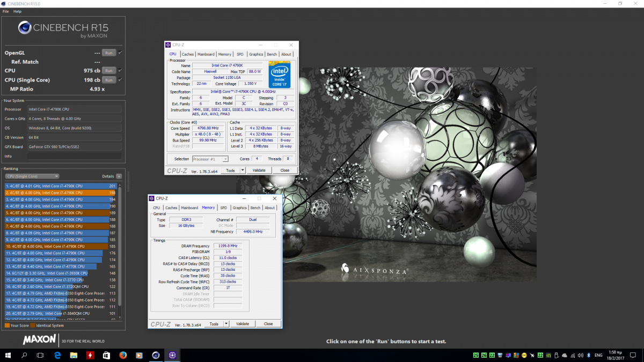Open the Windows Start menu

[8, 355]
